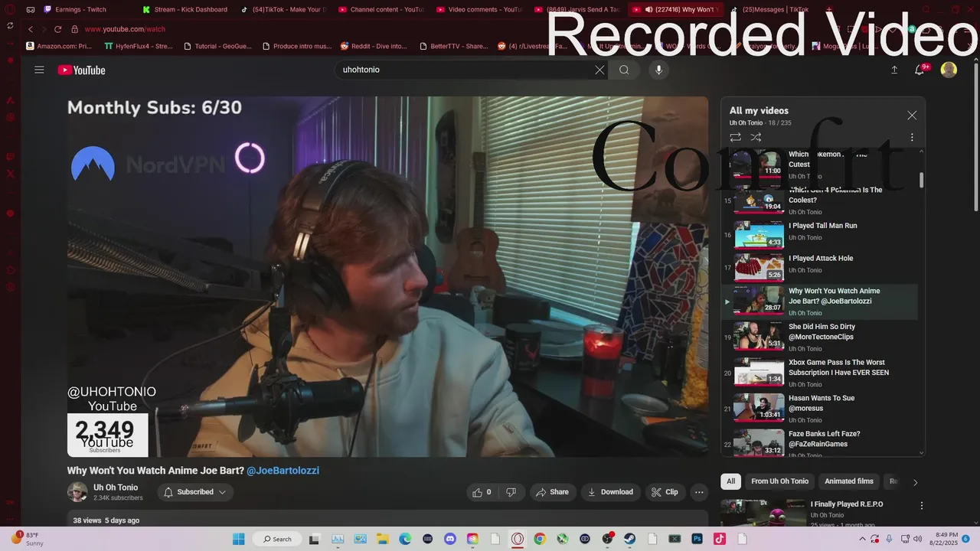The image size is (980, 551).
Task: Click the taskbar Search box
Action: [x=276, y=539]
